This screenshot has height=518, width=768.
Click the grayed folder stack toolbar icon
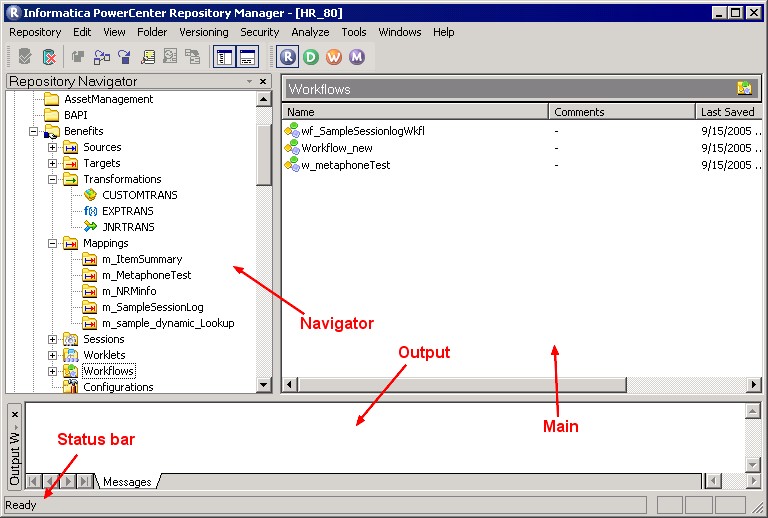pos(77,57)
